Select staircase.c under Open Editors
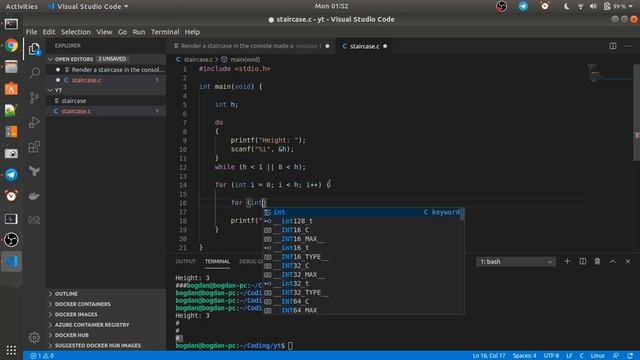This screenshot has width=640, height=360. 106,80
